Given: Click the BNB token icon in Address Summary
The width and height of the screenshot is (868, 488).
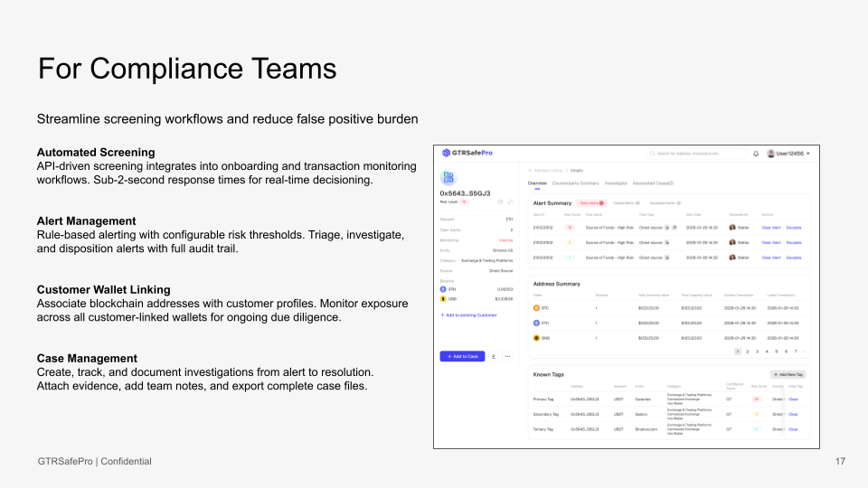Looking at the screenshot, I should point(536,338).
